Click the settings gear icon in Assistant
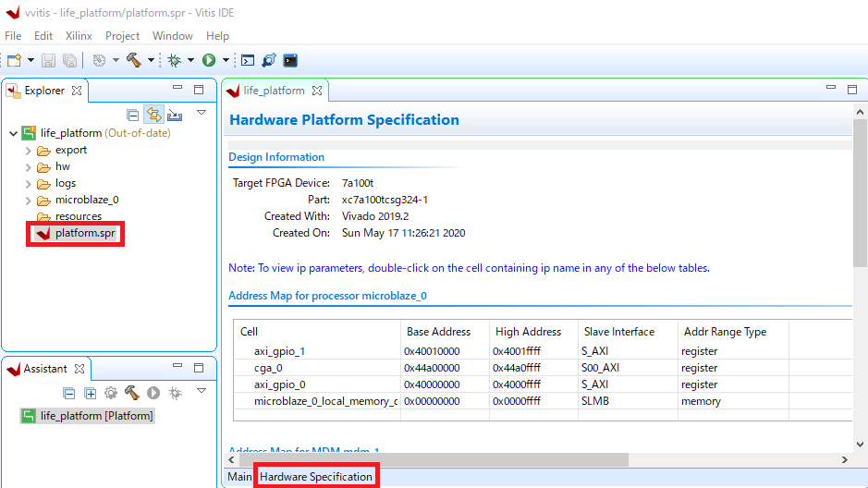The image size is (868, 488). click(111, 393)
